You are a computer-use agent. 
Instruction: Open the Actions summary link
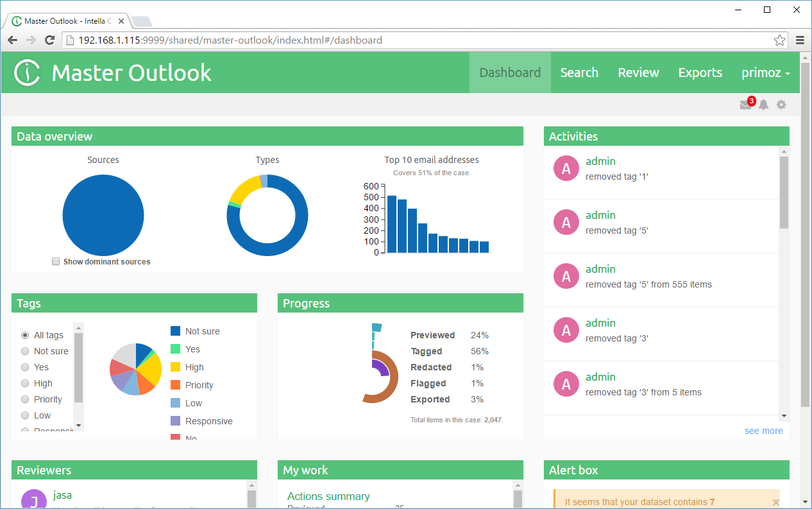point(329,495)
